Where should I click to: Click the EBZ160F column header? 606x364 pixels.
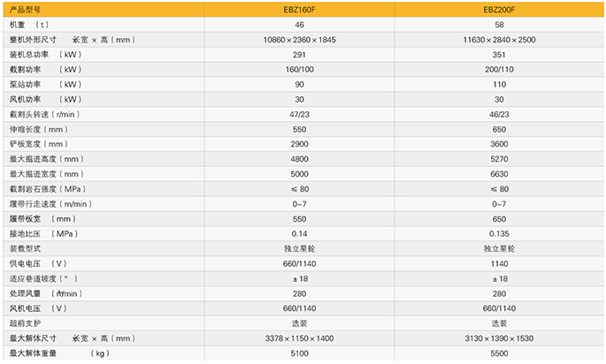[x=300, y=10]
